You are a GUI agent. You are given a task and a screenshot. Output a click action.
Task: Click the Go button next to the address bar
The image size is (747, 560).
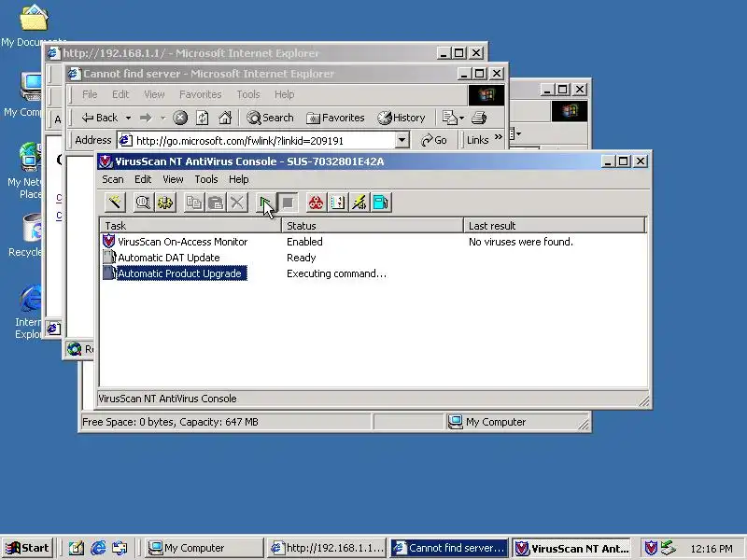point(434,140)
